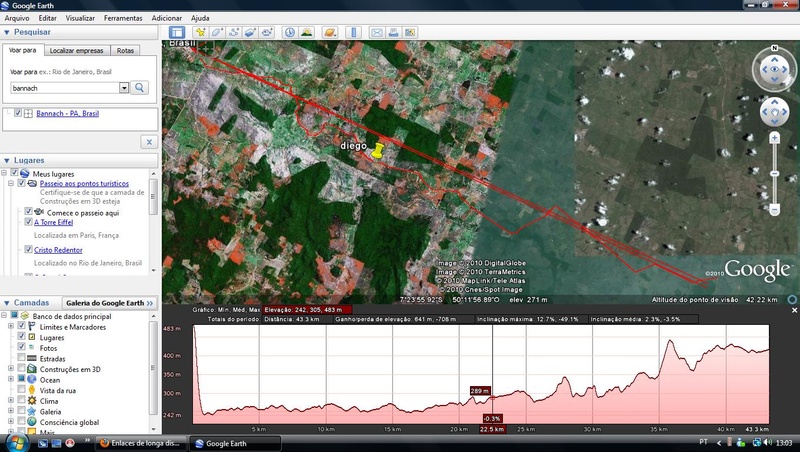The image size is (800, 452).
Task: Clear search results with the X button
Action: (x=149, y=142)
